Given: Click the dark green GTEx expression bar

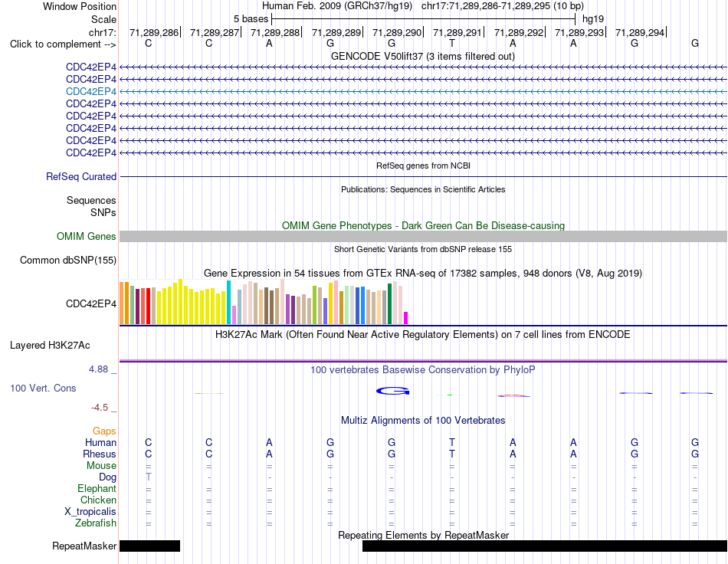Looking at the screenshot, I should 389,303.
